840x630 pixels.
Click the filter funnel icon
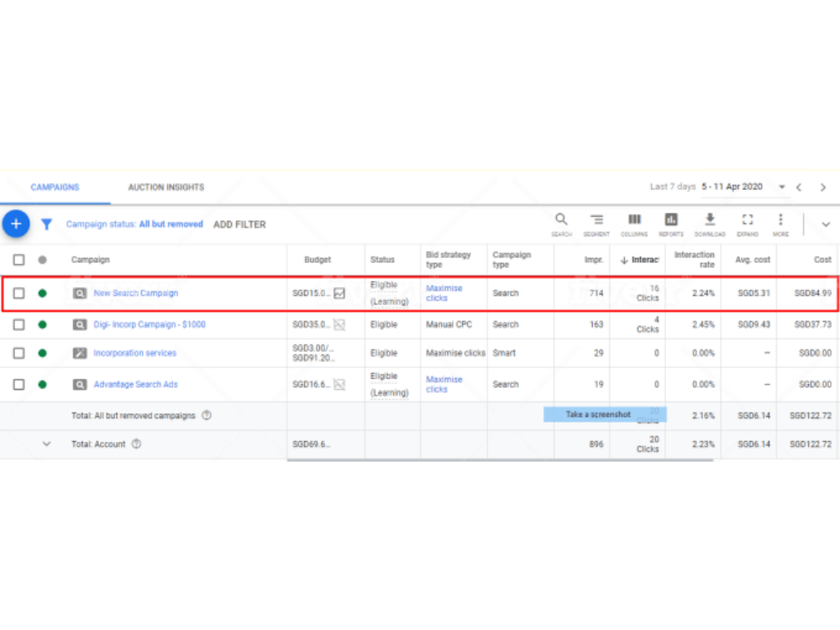[x=46, y=224]
